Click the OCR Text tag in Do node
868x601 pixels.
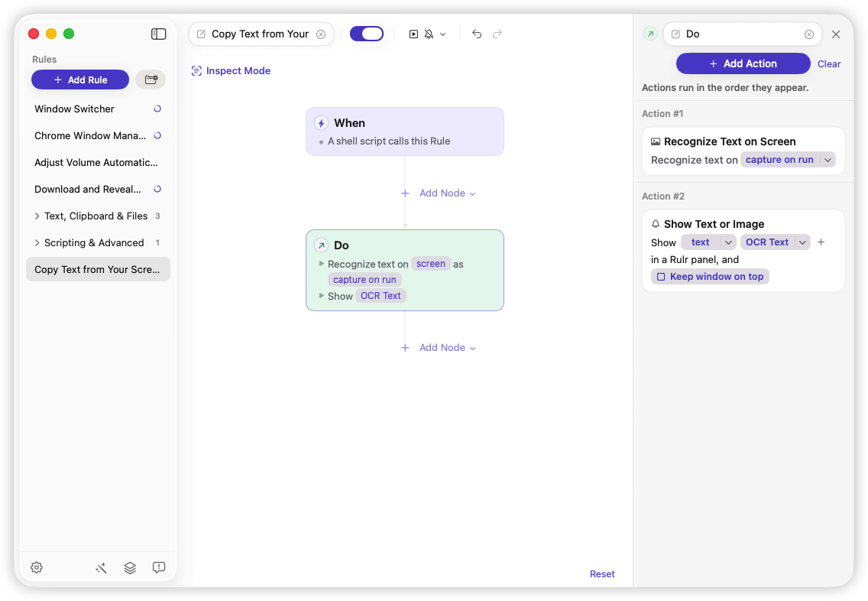[381, 296]
